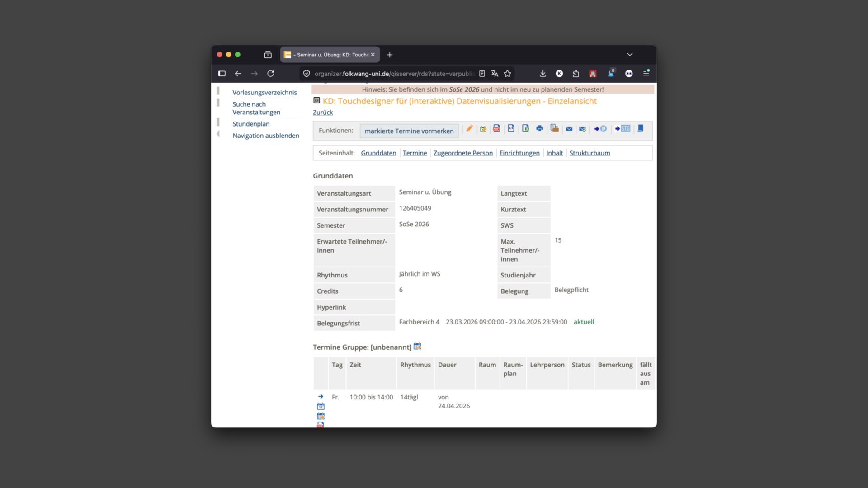
Task: Click the printer icon
Action: click(540, 129)
